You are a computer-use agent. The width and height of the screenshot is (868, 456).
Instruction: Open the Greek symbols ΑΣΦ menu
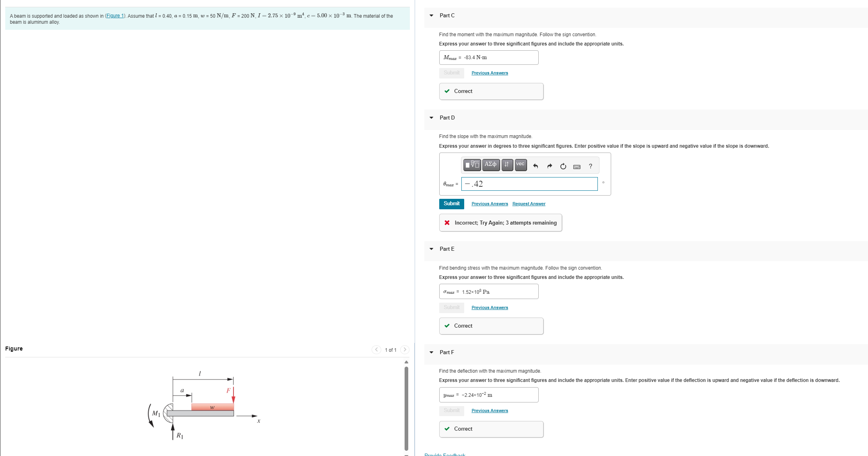[491, 165]
